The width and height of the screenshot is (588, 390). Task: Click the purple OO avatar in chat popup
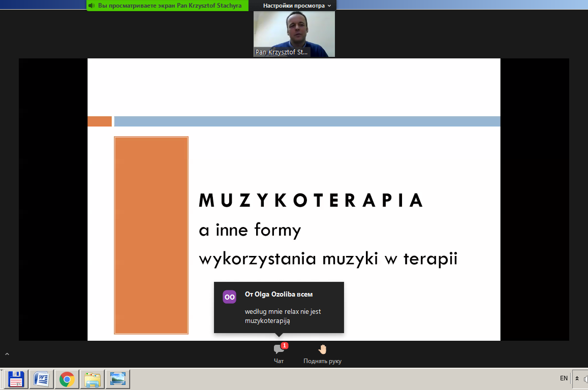pos(229,297)
